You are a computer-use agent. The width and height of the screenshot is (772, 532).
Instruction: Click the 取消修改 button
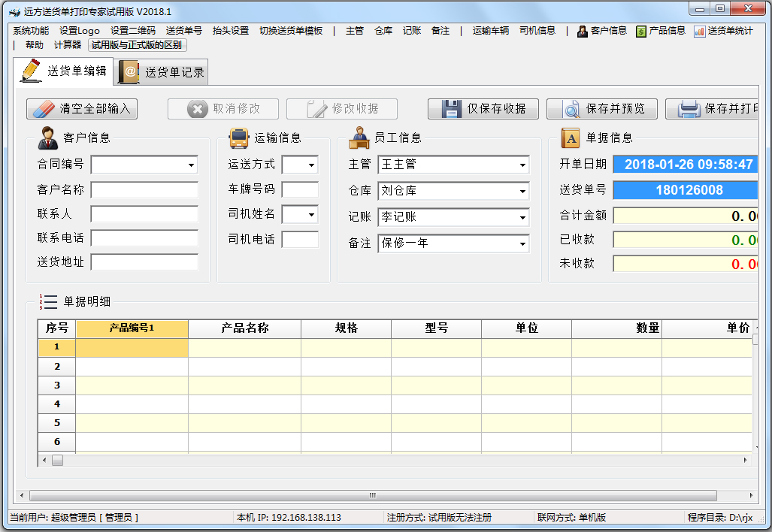point(223,109)
